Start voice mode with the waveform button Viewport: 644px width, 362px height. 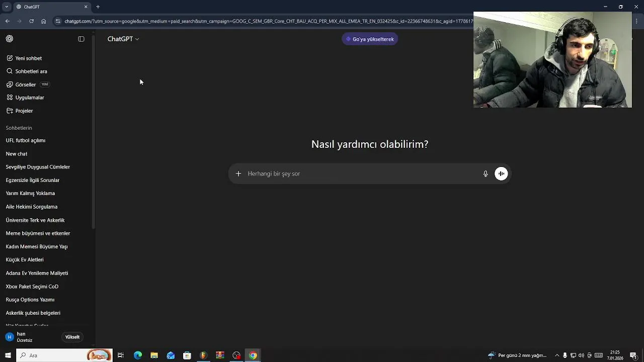coord(501,173)
